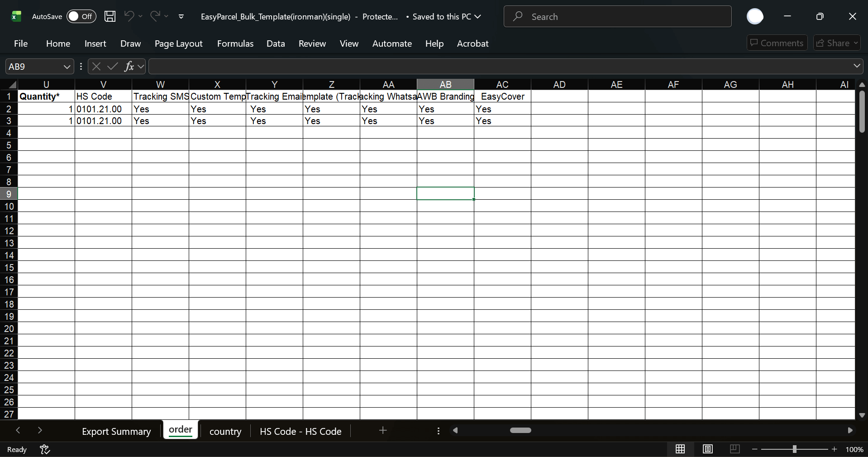Switch to Page Layout view icon
Screen dimensions: 868x457
[x=708, y=449]
